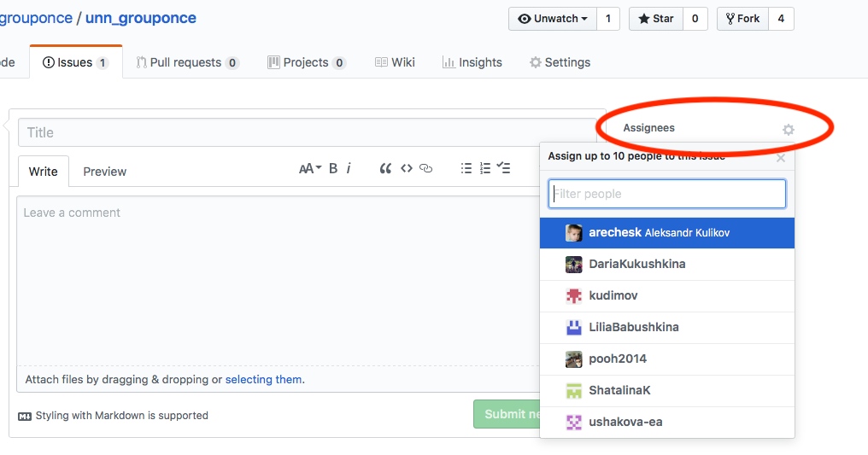Click pooh2014's avatar image
Screen dimensions: 868x455
click(x=573, y=359)
